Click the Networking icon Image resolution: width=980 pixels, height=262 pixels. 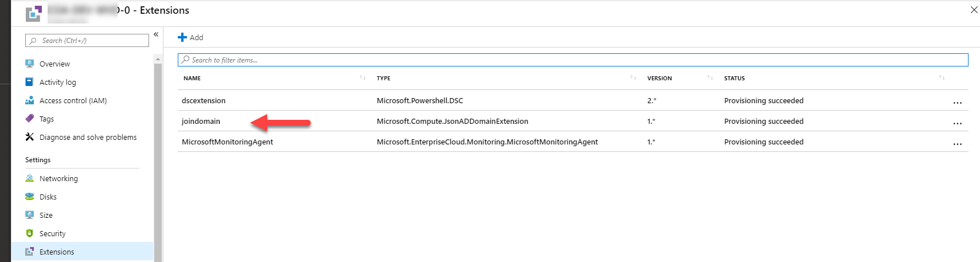pyautogui.click(x=30, y=178)
